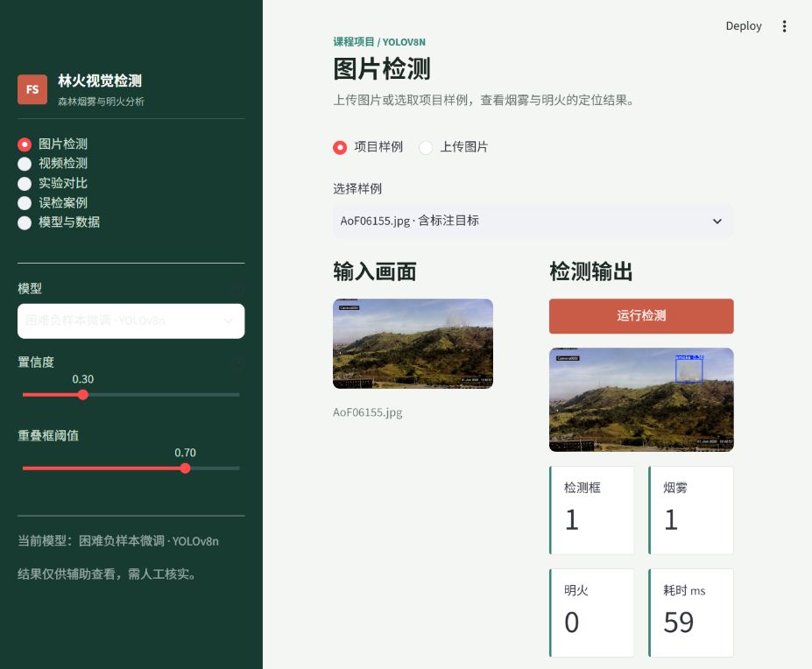This screenshot has width=812, height=669.
Task: Open the 选择样例 dropdown AoF06155.jpg
Action: pyautogui.click(x=533, y=221)
